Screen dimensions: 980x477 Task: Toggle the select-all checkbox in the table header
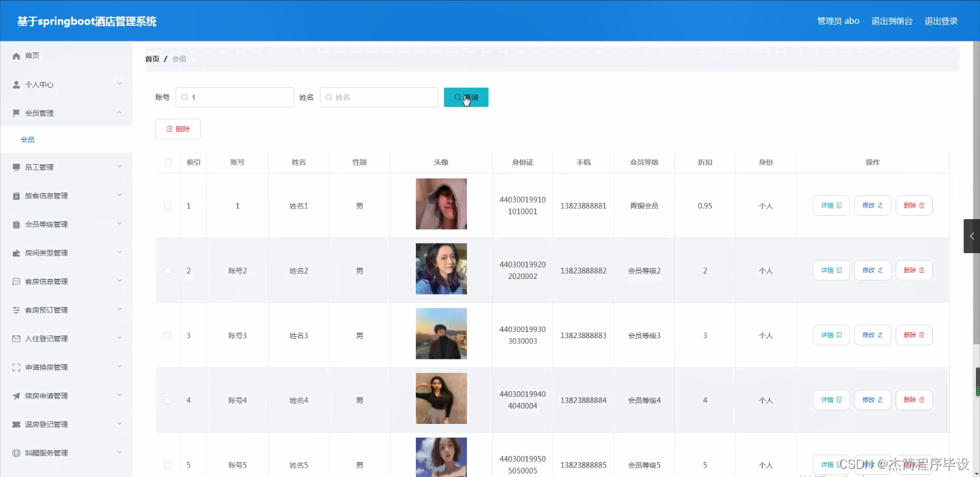[167, 162]
